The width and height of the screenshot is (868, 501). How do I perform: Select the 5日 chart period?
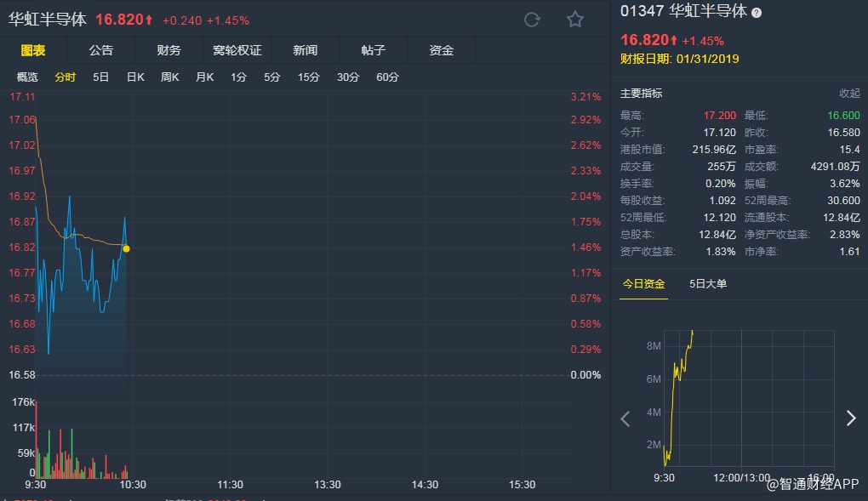(x=101, y=77)
